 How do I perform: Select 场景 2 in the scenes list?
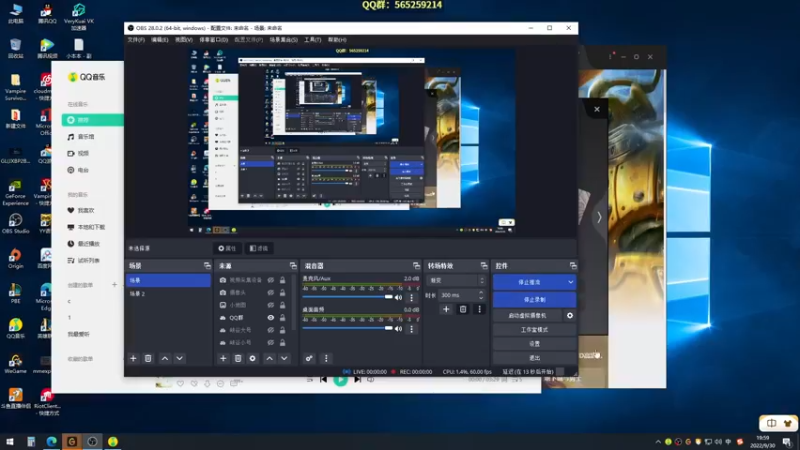(x=137, y=294)
